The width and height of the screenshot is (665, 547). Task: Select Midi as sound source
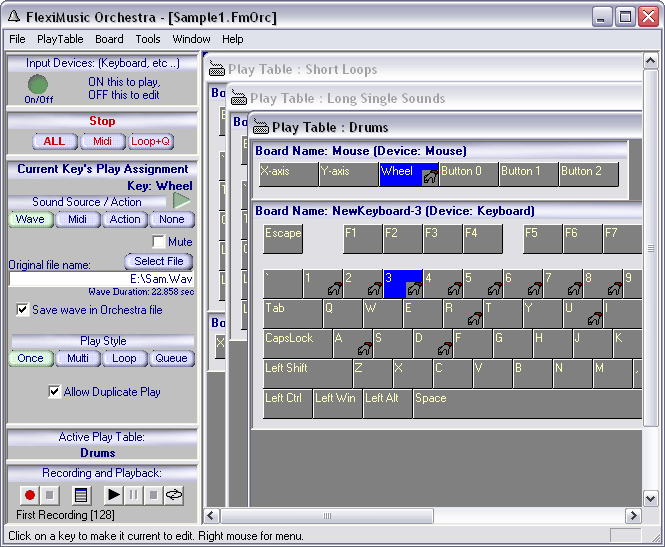point(78,219)
